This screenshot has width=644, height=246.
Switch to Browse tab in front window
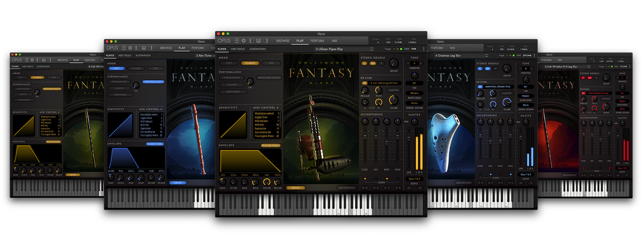tap(283, 41)
